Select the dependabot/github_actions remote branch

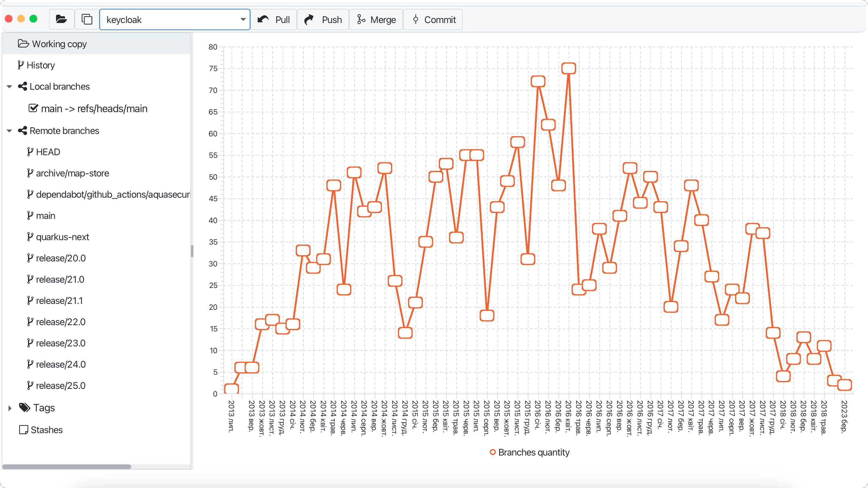(x=113, y=195)
